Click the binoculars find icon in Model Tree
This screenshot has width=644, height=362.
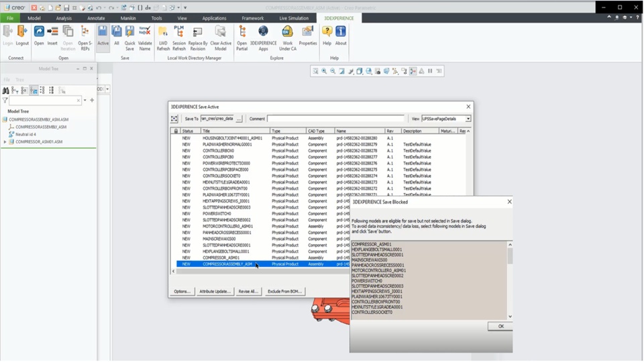(6, 90)
